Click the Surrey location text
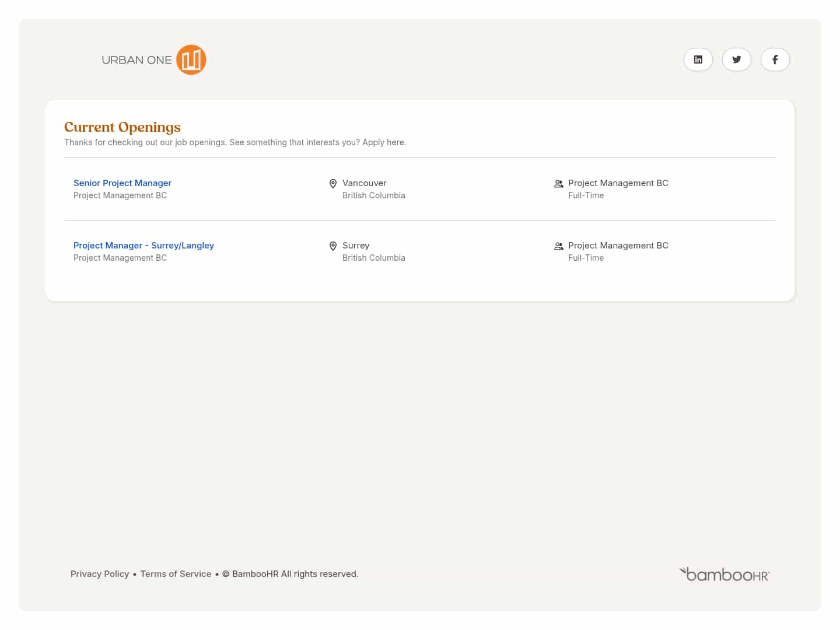The width and height of the screenshot is (840, 630). pos(356,246)
